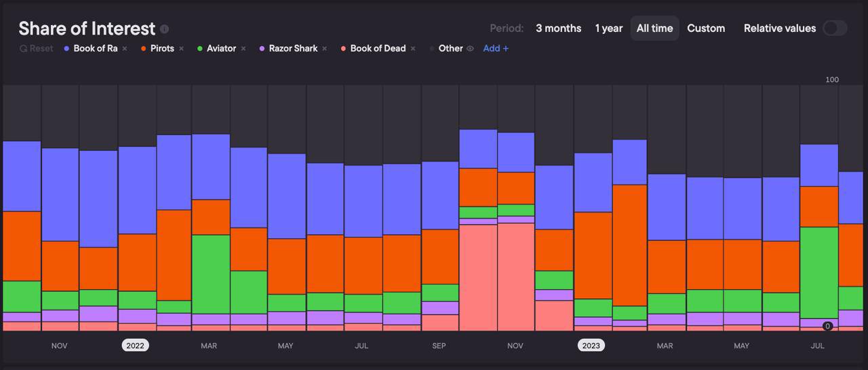Image resolution: width=868 pixels, height=370 pixels.
Task: Toggle visibility of Other with eye icon
Action: (x=470, y=49)
